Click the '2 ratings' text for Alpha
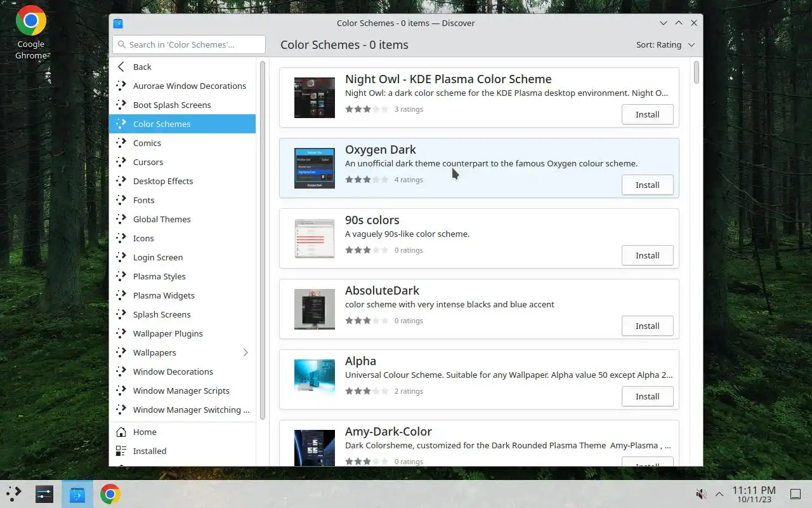 tap(409, 391)
